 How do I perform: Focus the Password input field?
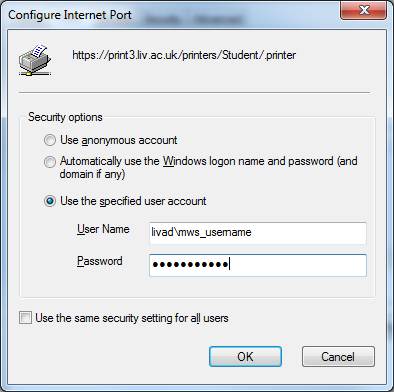click(x=258, y=265)
